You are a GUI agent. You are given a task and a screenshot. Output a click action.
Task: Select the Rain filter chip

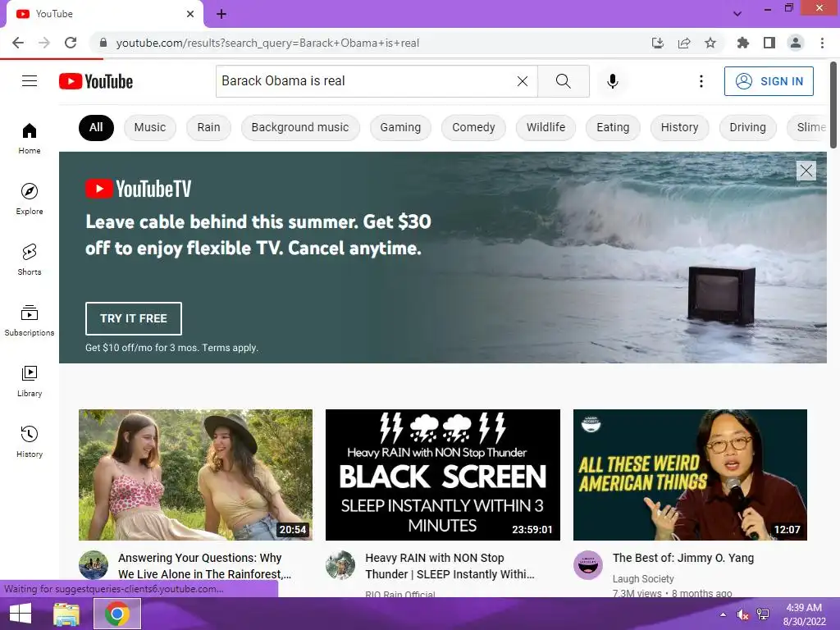coord(208,127)
